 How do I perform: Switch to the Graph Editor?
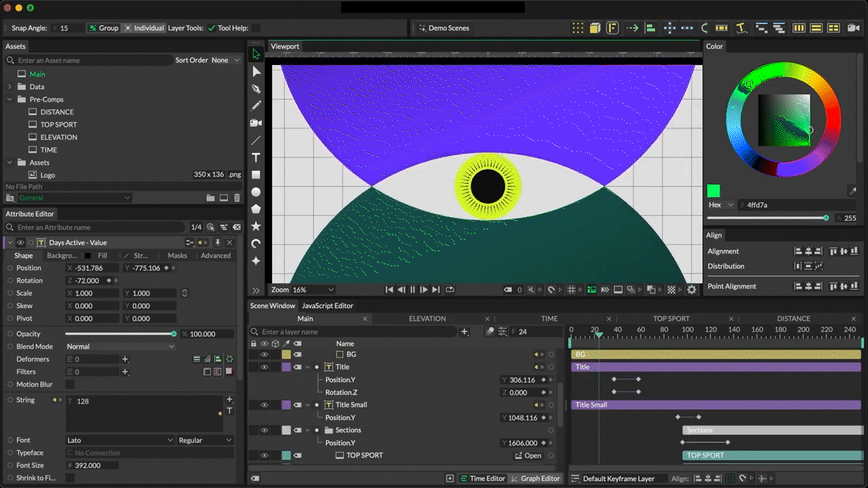point(535,479)
